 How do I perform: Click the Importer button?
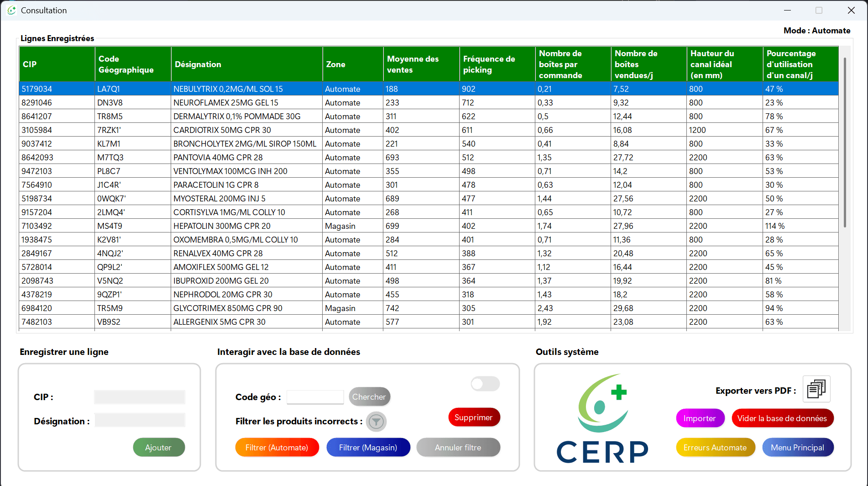[700, 418]
